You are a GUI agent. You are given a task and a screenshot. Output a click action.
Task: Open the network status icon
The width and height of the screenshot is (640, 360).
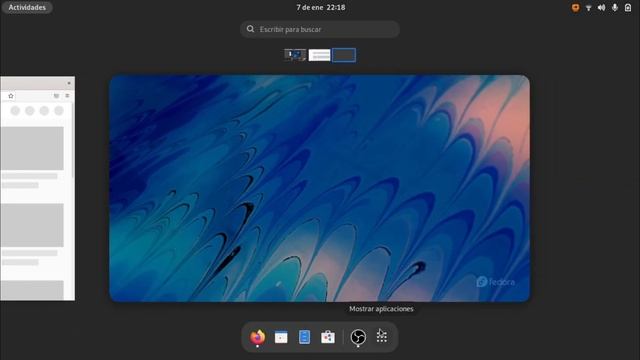pyautogui.click(x=589, y=7)
